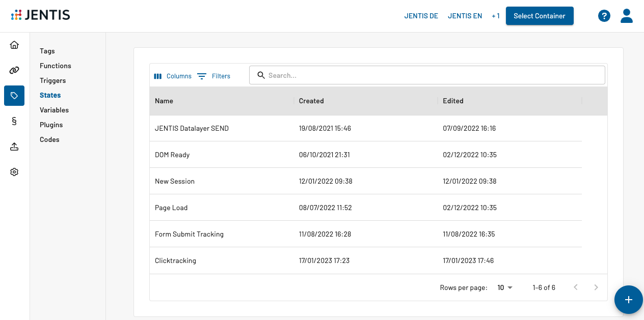The width and height of the screenshot is (644, 320).
Task: Click created date 08/07/2022 11:52
Action: pyautogui.click(x=326, y=208)
